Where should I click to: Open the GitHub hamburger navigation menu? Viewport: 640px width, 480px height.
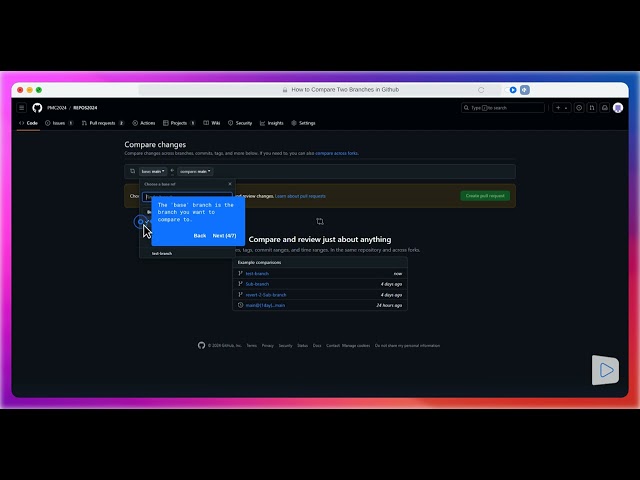coord(22,108)
